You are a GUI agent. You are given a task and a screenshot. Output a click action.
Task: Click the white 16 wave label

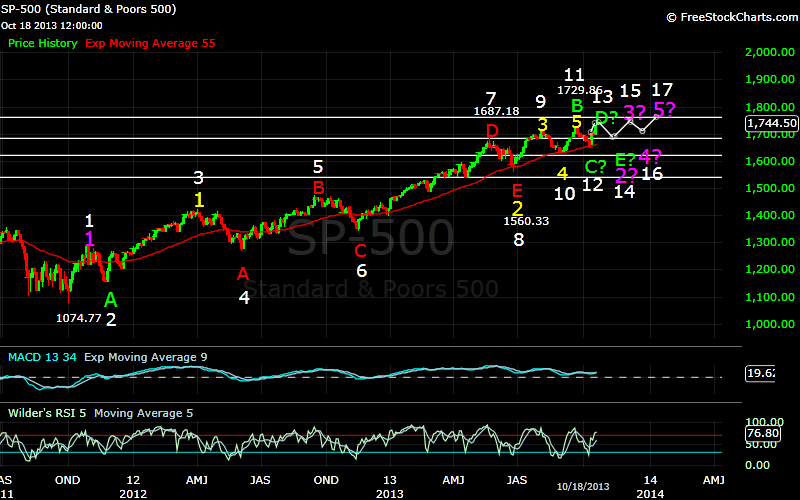[x=652, y=174]
